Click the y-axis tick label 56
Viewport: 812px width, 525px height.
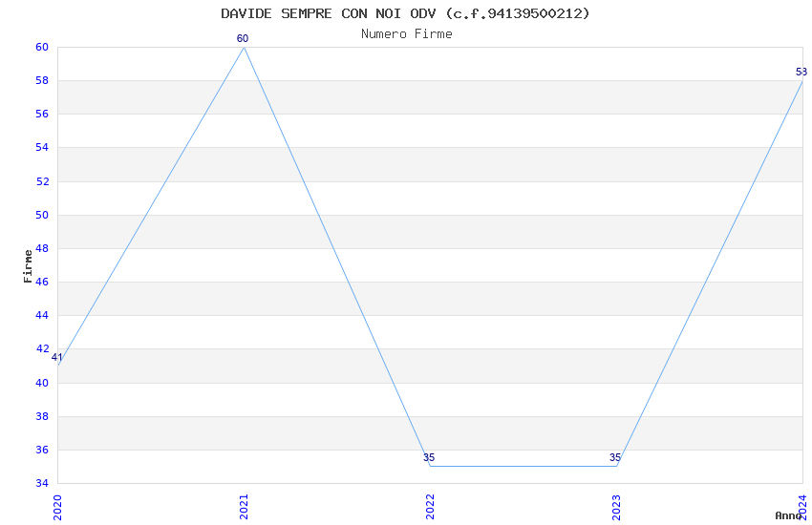(42, 114)
